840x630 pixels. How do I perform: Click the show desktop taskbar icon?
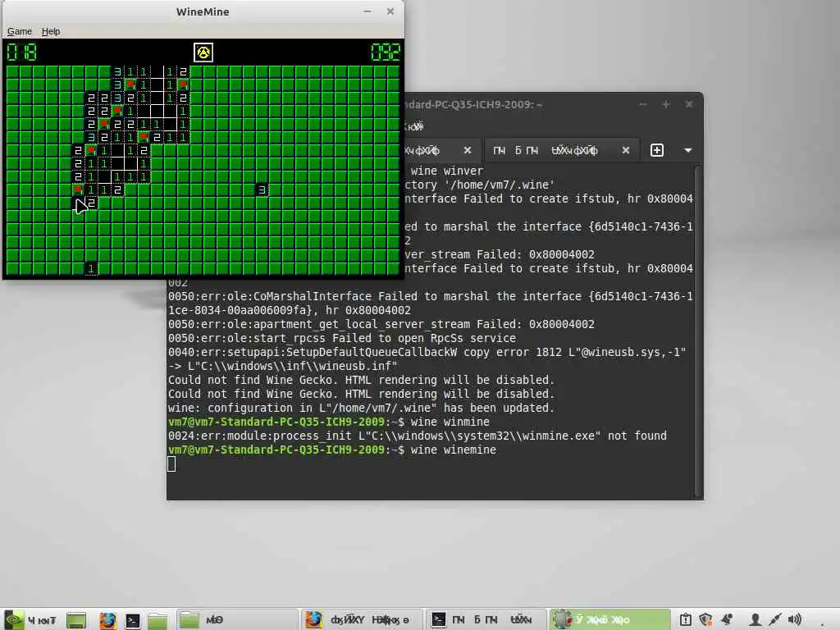click(76, 620)
